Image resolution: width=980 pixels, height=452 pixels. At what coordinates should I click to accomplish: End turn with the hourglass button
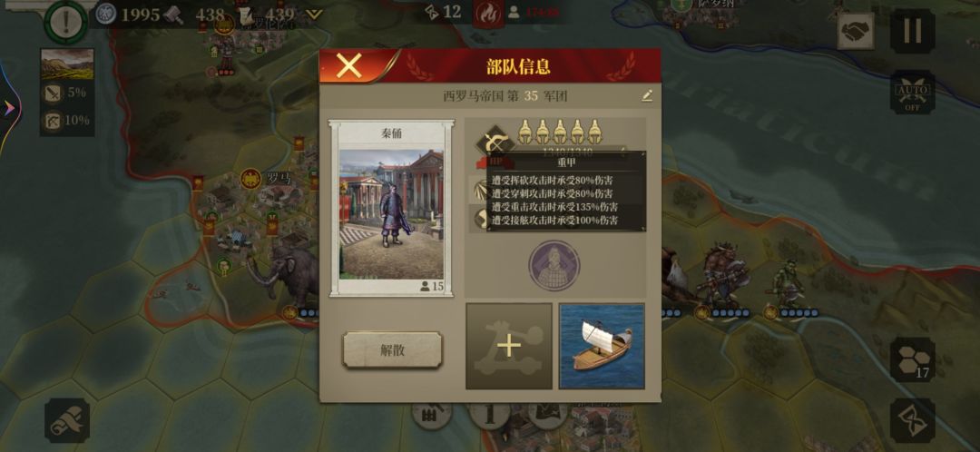coord(913,421)
